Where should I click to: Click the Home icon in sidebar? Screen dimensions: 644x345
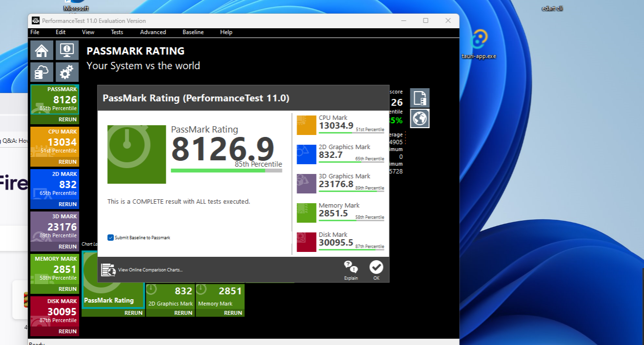tap(42, 50)
